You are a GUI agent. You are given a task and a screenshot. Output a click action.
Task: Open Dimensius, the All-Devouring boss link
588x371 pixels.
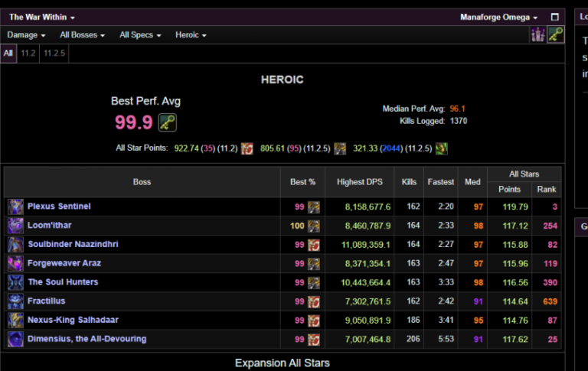click(87, 339)
